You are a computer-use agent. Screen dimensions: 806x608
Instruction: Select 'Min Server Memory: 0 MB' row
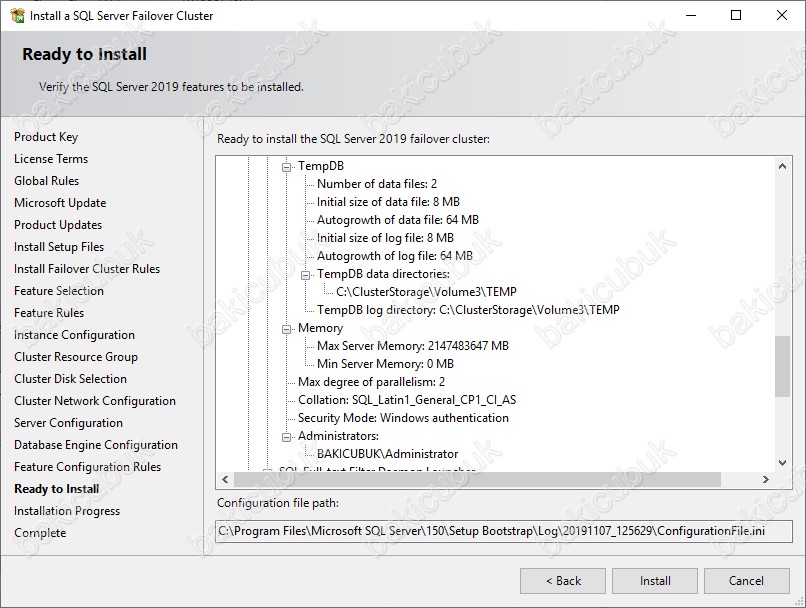click(x=386, y=364)
